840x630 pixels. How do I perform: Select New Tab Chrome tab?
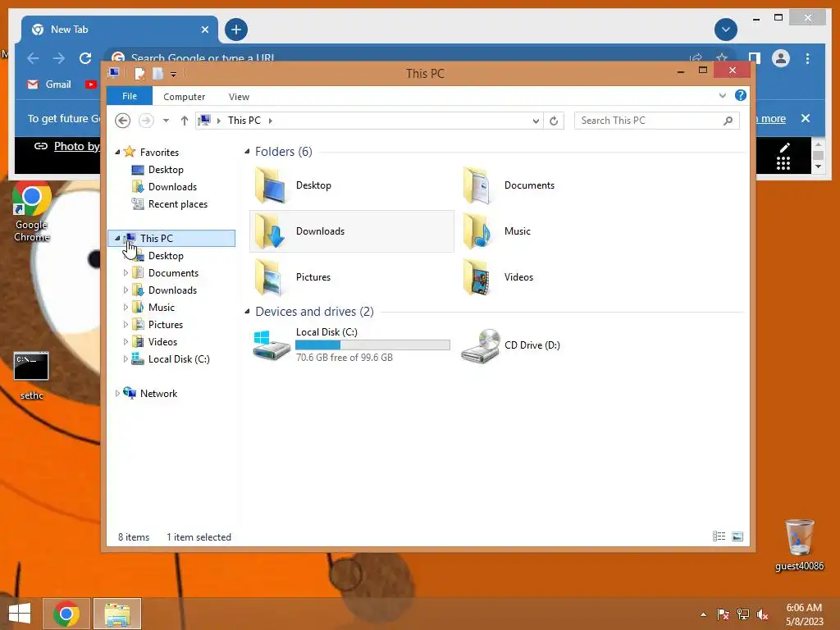pyautogui.click(x=120, y=30)
